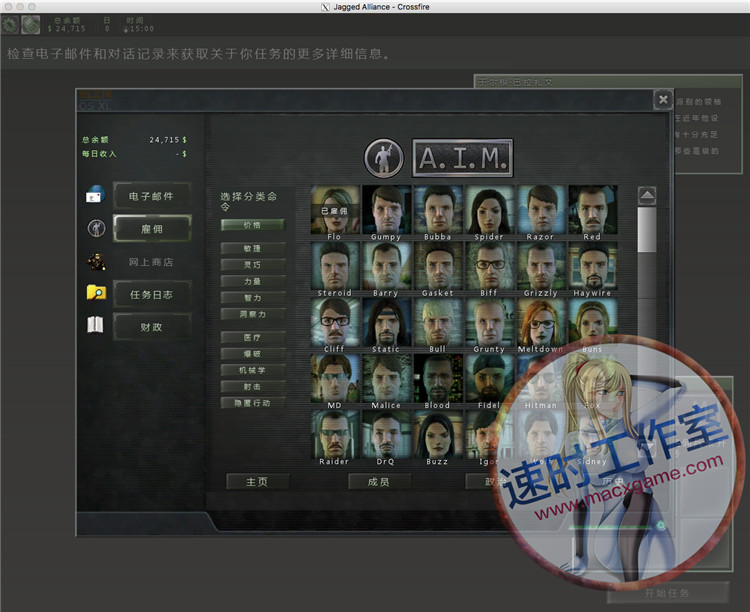
Task: Go to the 主页 tab
Action: tap(257, 482)
